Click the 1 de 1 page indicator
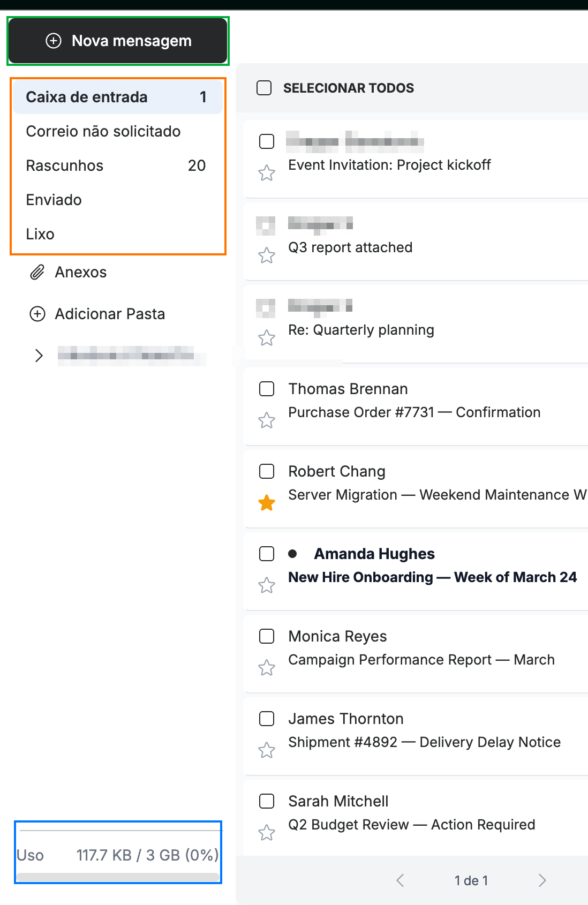The height and width of the screenshot is (905, 588). (x=471, y=880)
